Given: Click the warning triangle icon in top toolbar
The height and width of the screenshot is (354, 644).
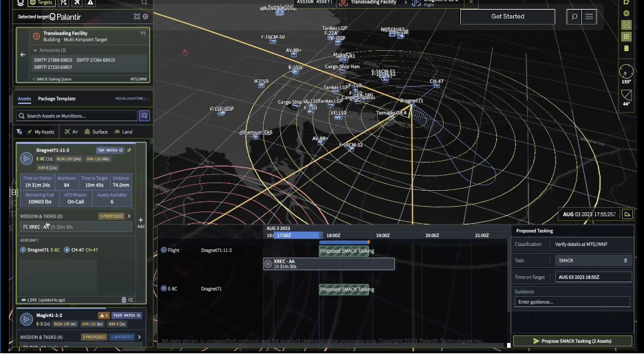Looking at the screenshot, I should coord(90,3).
